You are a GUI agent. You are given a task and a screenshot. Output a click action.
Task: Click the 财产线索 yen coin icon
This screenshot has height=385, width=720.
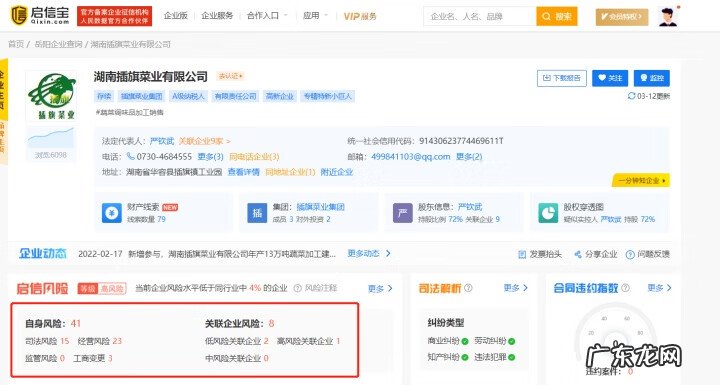pos(112,213)
